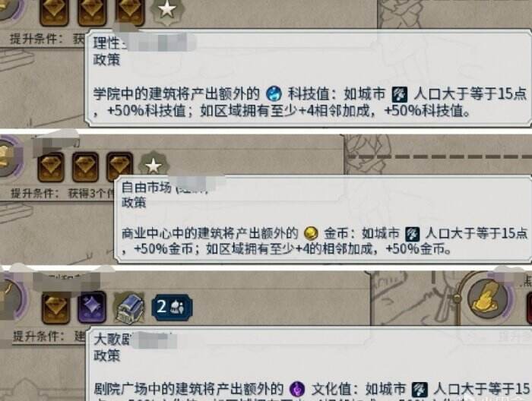The width and height of the screenshot is (532, 401).
Task: Click the population icon in the 大歌剧 tooltip
Action: (x=420, y=390)
